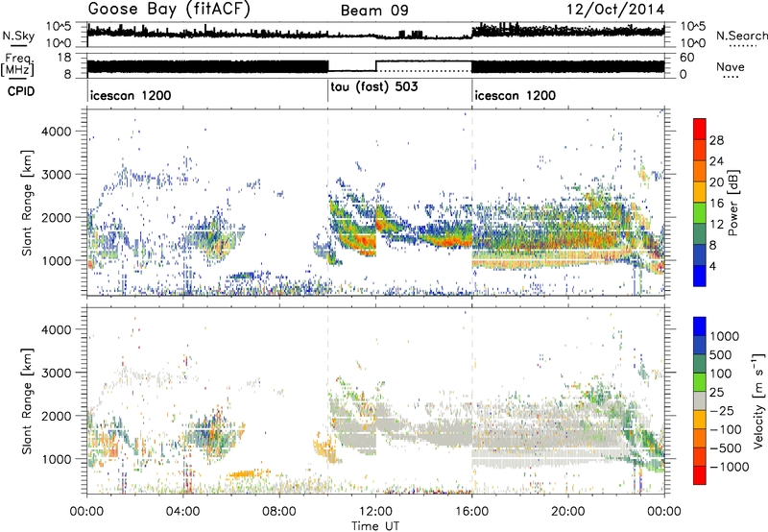
Task: Click the '16:00' time tick label
Action: [x=471, y=512]
